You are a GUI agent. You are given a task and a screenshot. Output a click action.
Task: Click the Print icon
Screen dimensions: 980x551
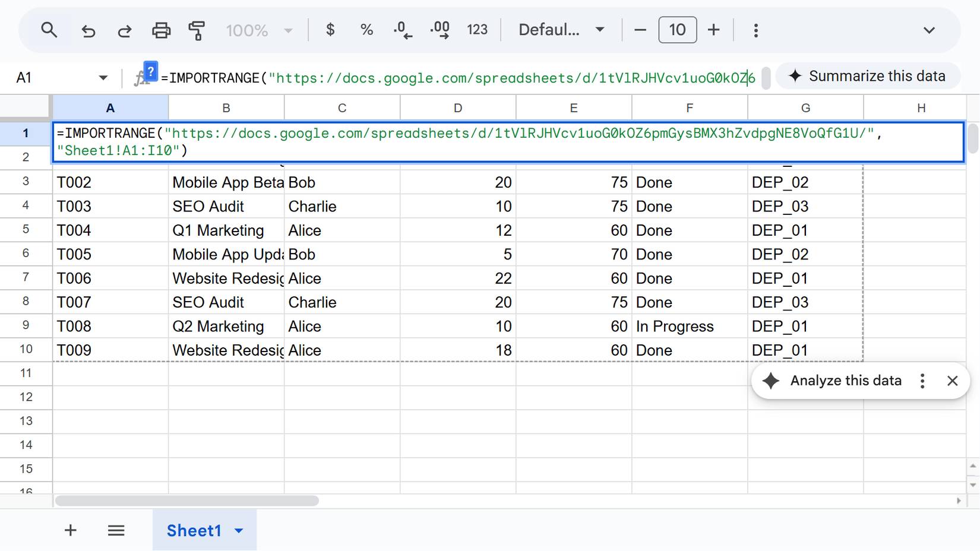161,30
